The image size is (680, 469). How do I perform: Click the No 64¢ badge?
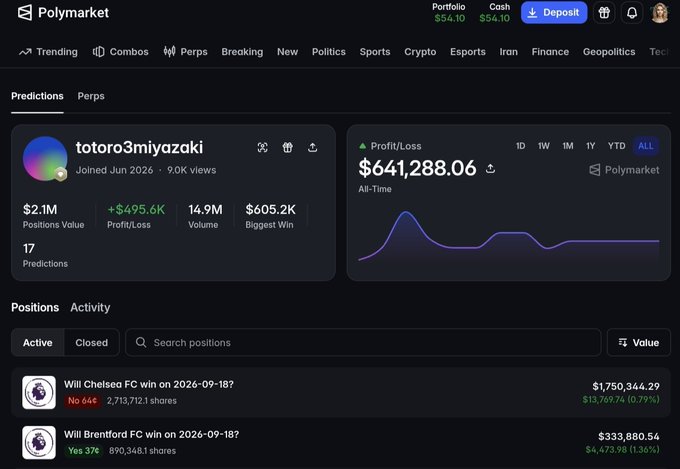[x=82, y=400]
